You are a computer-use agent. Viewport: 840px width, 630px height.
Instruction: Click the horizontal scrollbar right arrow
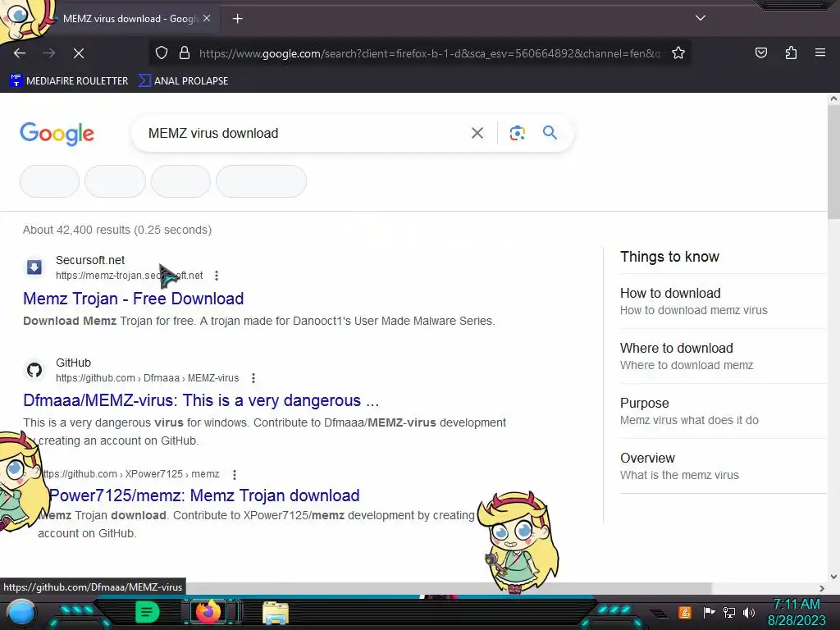click(822, 588)
